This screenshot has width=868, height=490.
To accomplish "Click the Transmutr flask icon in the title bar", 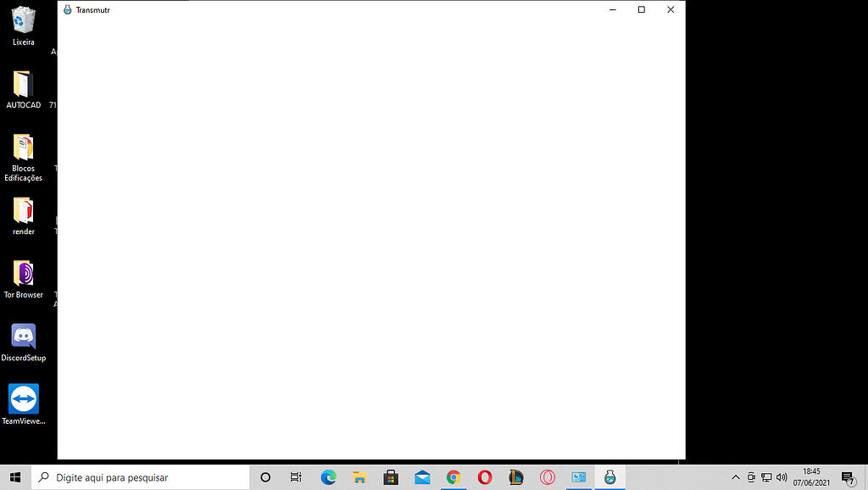I will [66, 9].
